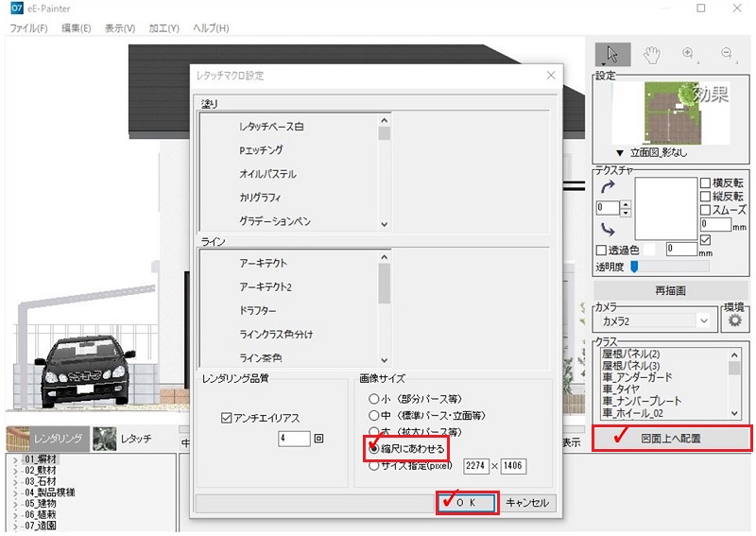
Task: Select the arrow pointer tool
Action: coord(612,54)
